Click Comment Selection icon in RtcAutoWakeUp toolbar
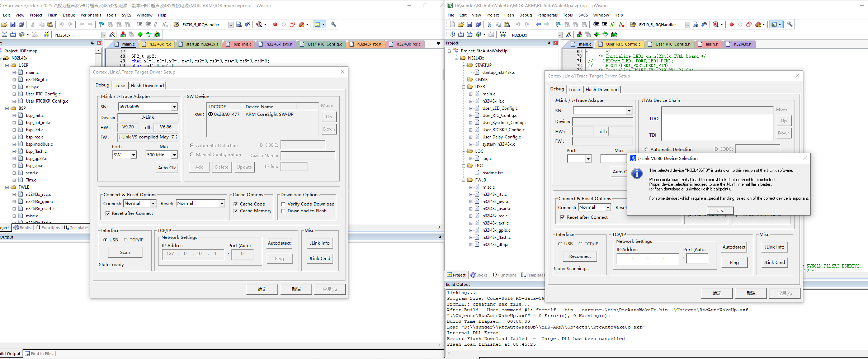868x359 pixels. [613, 24]
